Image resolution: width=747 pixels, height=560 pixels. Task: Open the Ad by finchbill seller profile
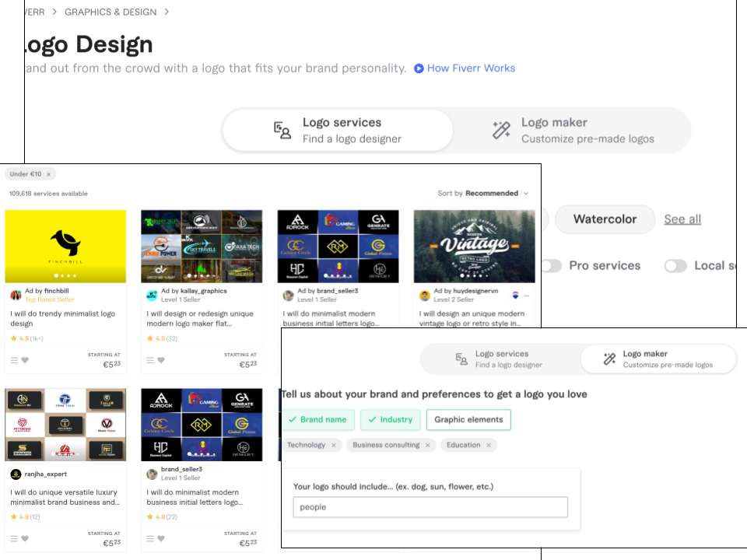pyautogui.click(x=47, y=291)
